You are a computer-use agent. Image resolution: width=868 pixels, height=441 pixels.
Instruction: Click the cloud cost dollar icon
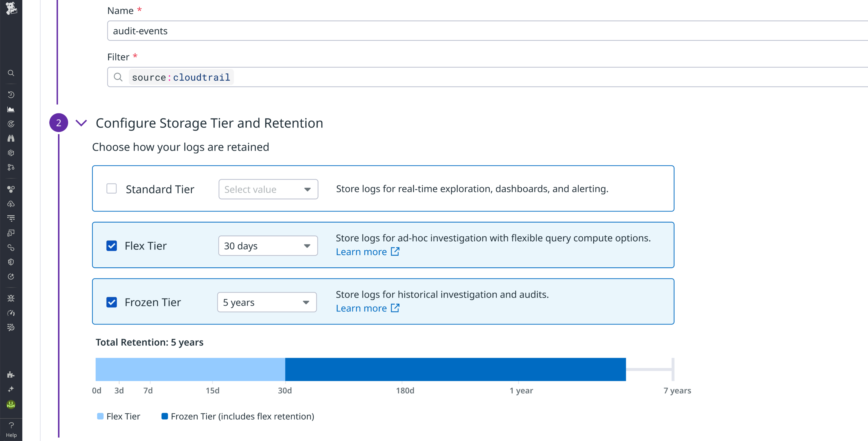[11, 204]
